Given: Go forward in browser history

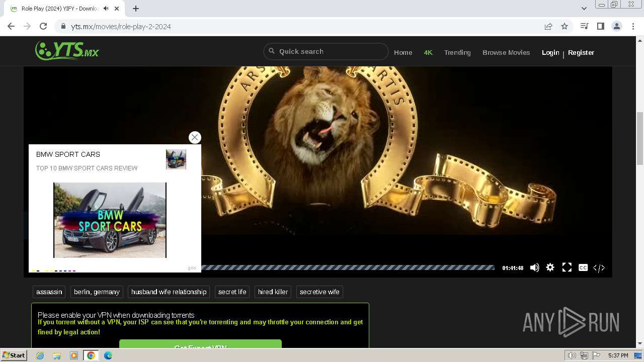Looking at the screenshot, I should (27, 26).
